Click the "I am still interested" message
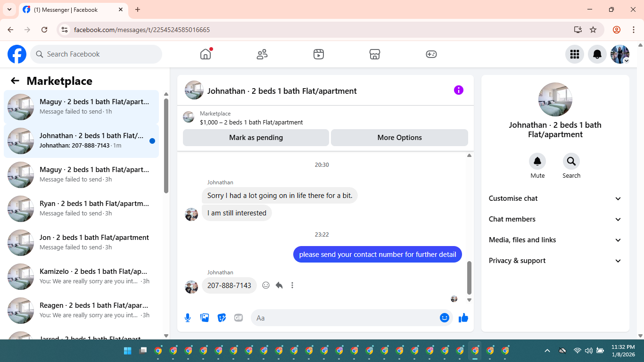 point(237,213)
